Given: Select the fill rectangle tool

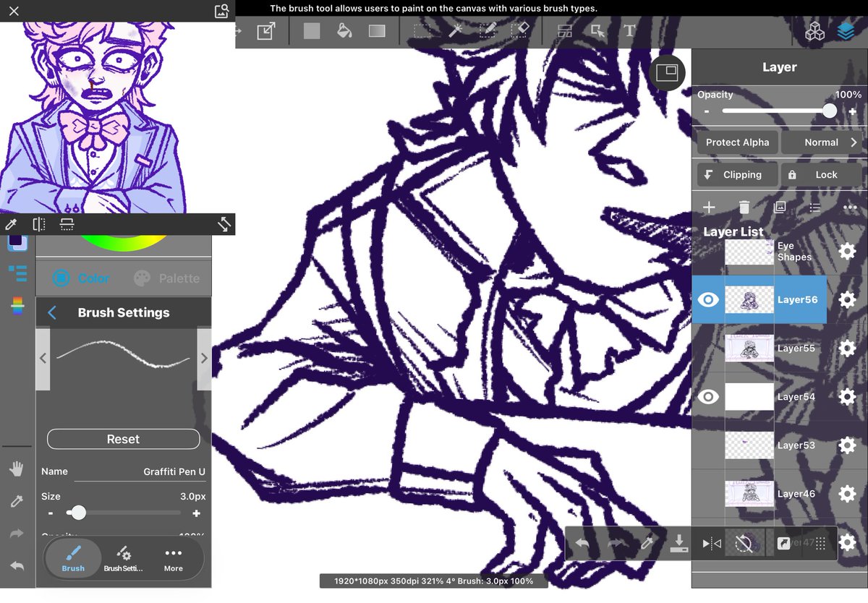Looking at the screenshot, I should [x=312, y=31].
